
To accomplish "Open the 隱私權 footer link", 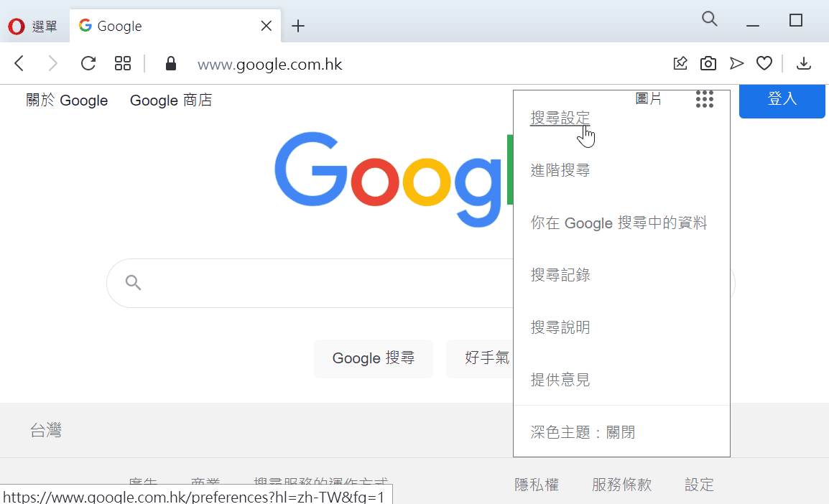I will [x=536, y=485].
